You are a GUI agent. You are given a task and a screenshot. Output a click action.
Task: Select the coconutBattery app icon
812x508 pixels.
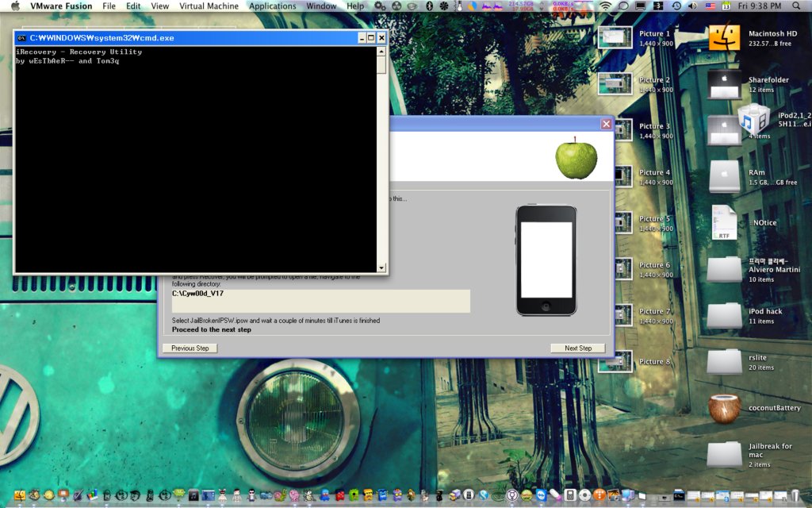(724, 408)
